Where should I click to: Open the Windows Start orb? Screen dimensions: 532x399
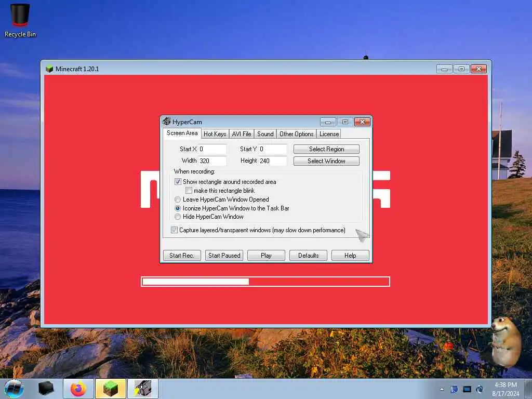(14, 389)
